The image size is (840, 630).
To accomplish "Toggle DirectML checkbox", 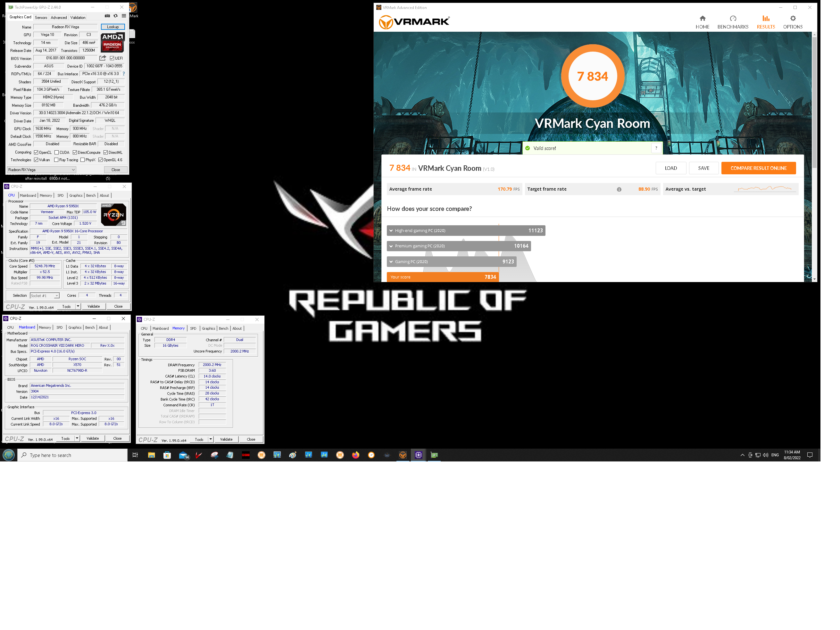I will point(105,152).
